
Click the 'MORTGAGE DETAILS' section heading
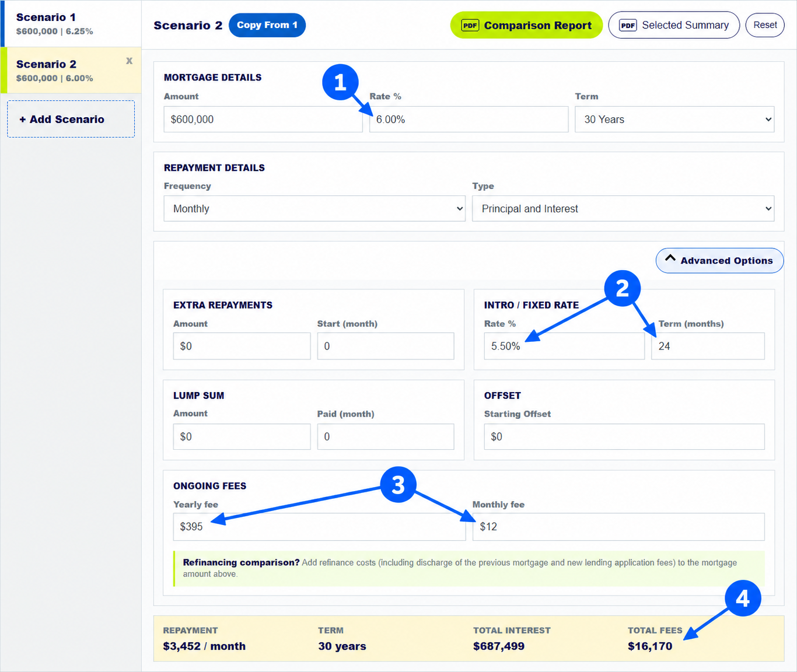click(x=212, y=78)
